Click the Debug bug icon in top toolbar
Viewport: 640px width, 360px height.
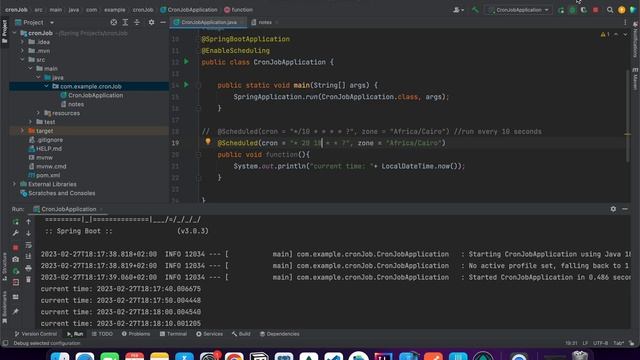[x=573, y=10]
